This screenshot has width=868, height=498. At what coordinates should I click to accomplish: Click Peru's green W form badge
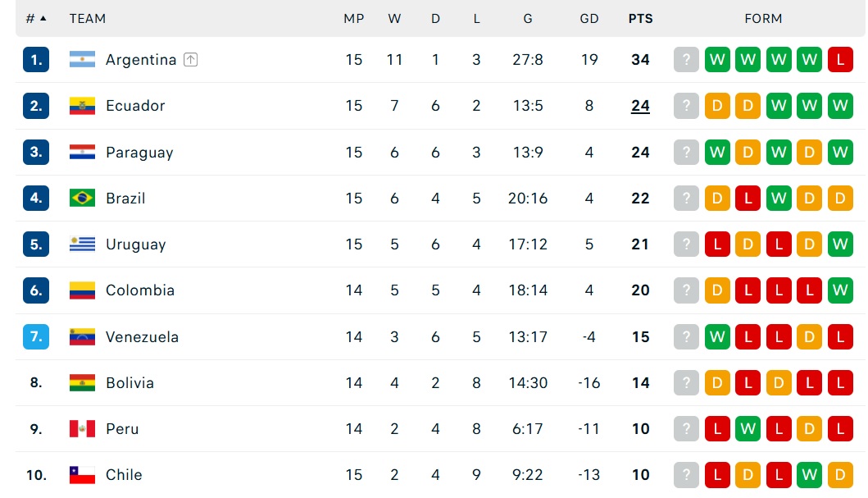748,428
